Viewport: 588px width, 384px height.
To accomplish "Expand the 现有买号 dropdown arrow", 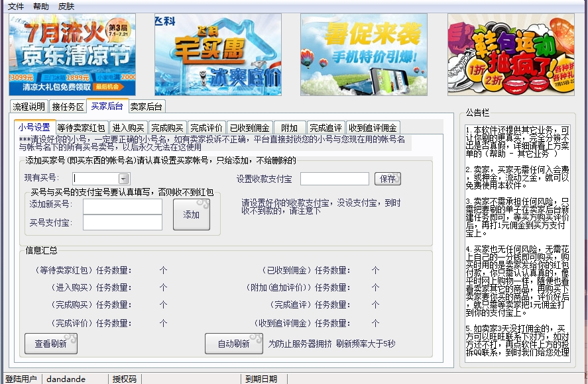I will coord(124,179).
